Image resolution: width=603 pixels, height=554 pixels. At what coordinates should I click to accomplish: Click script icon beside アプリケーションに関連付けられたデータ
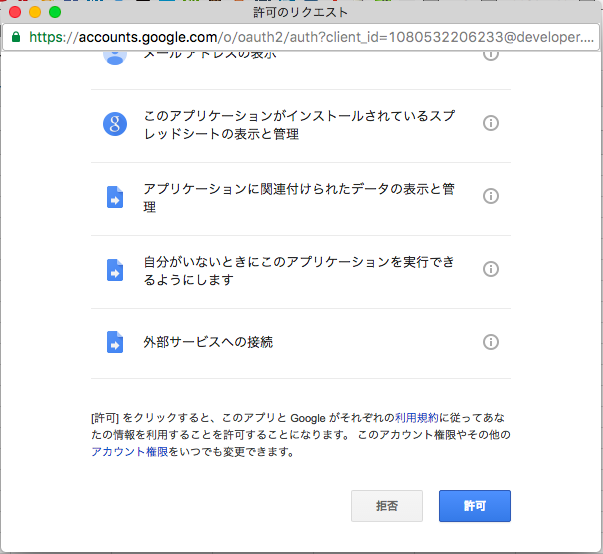pyautogui.click(x=115, y=197)
